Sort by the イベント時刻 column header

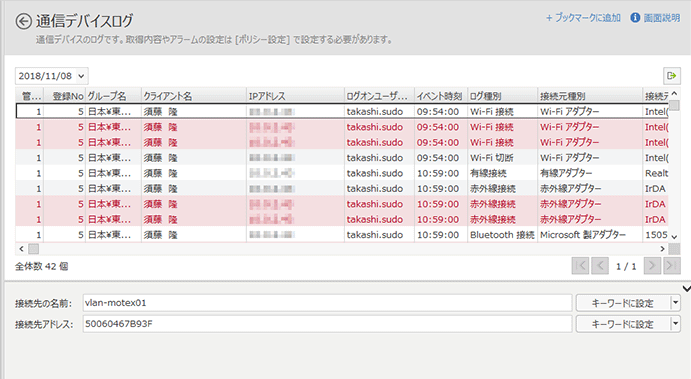click(x=441, y=96)
